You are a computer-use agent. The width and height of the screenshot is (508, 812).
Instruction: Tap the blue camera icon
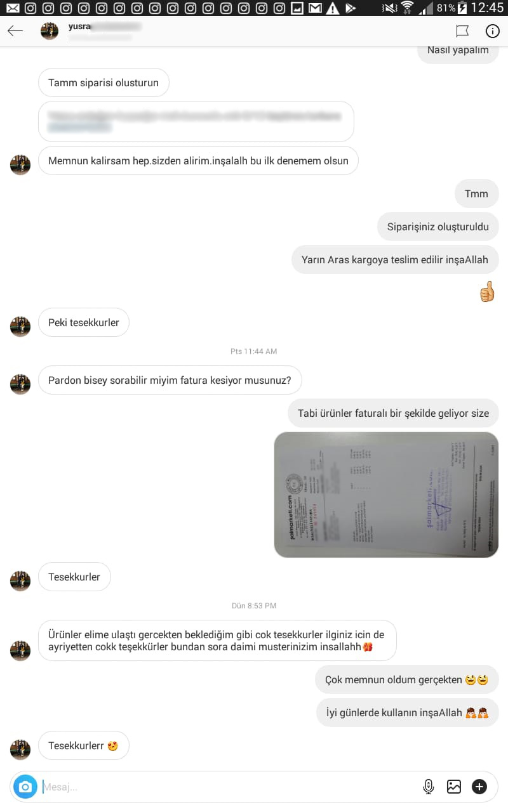click(x=25, y=787)
